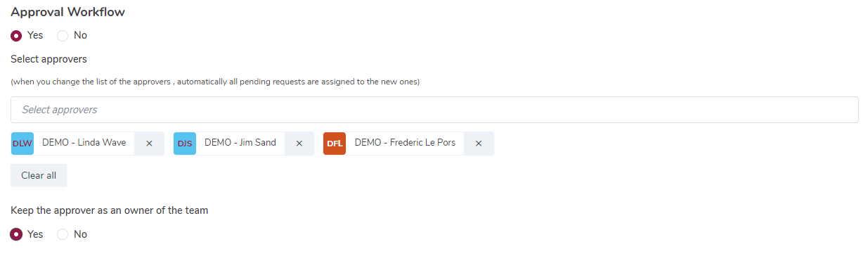This screenshot has height=254, width=868.
Task: Click the Keep the approver as owner label
Action: click(109, 210)
